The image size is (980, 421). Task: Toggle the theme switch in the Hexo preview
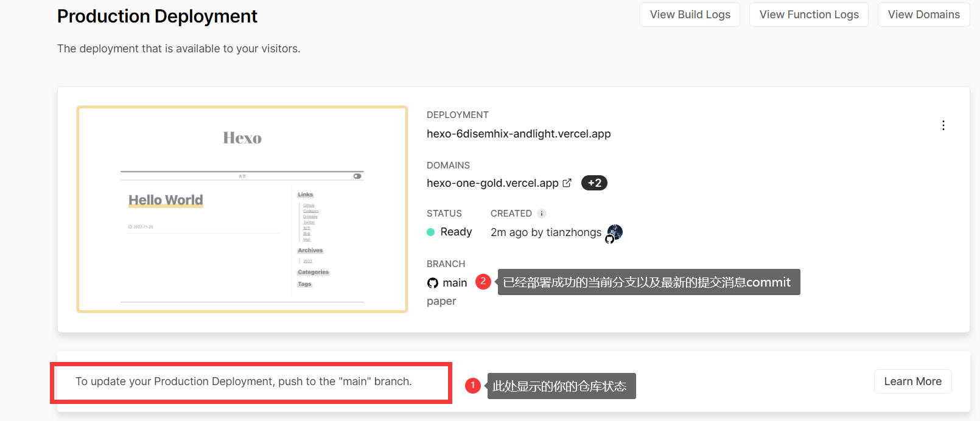click(x=357, y=176)
